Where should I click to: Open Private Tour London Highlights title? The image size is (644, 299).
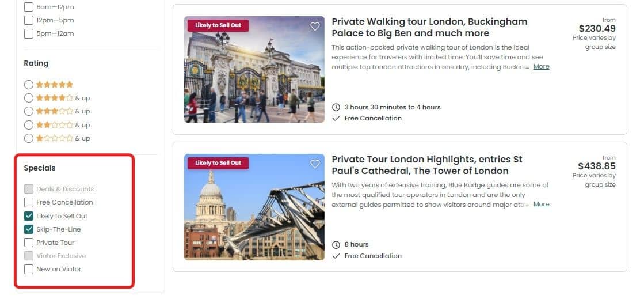point(426,165)
